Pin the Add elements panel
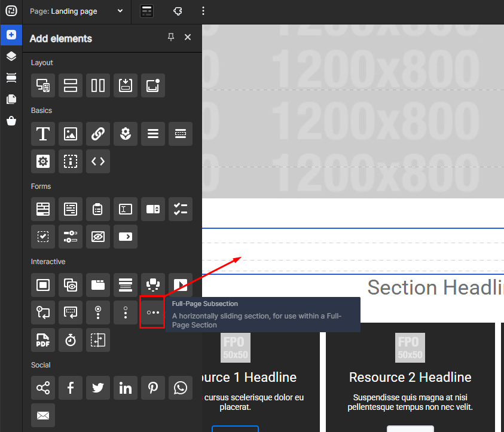This screenshot has width=504, height=432. [x=171, y=37]
